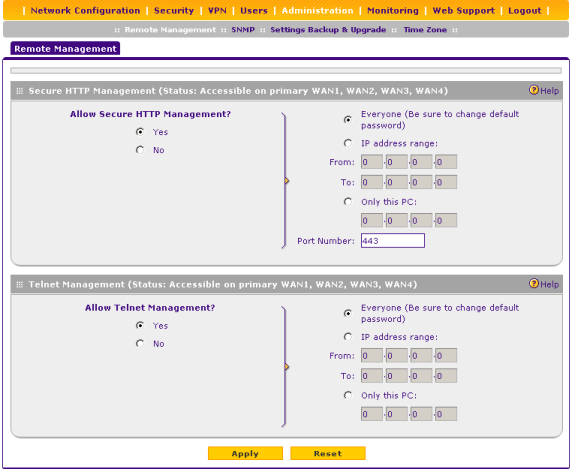Go to the SNMP submenu
The height and width of the screenshot is (469, 572).
[243, 30]
